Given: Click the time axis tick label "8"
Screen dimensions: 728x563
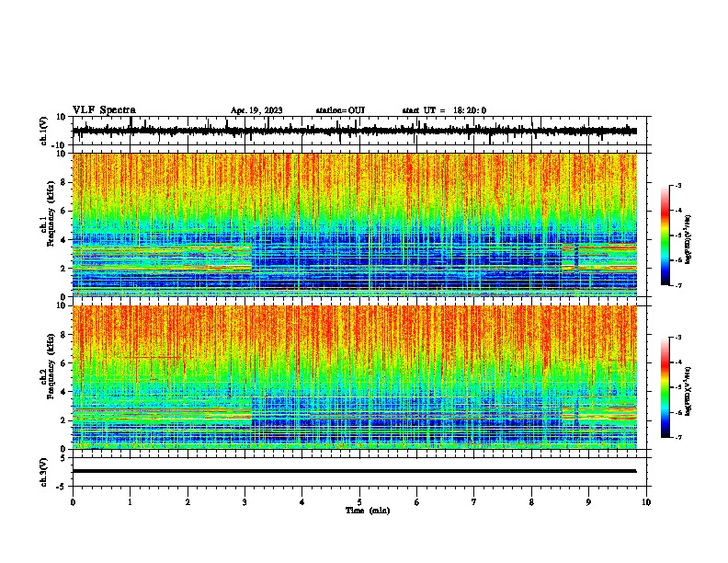Looking at the screenshot, I should tap(531, 502).
